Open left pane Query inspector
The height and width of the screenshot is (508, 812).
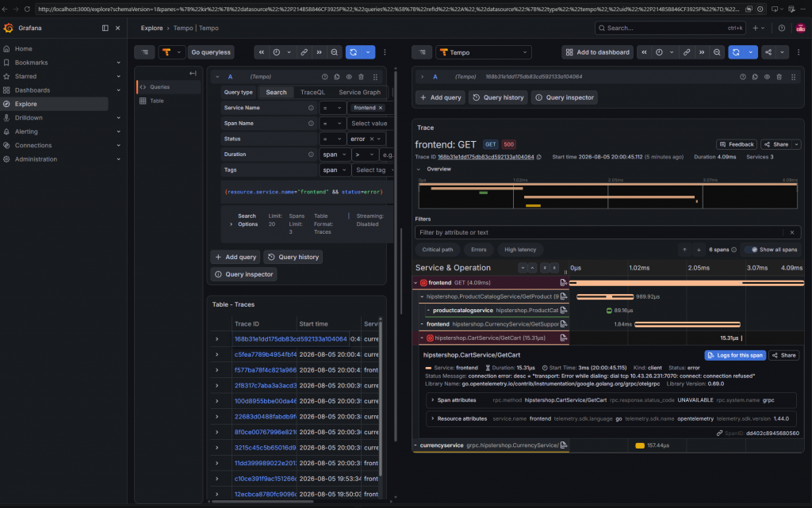(244, 274)
